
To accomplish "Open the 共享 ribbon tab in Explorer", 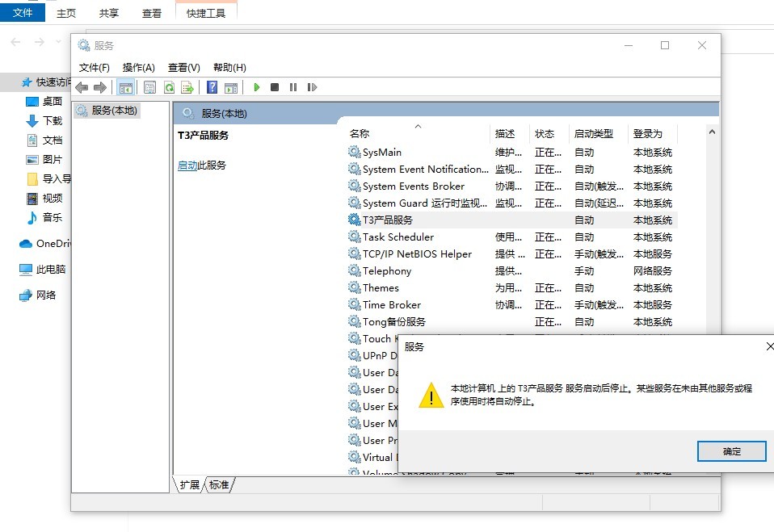I will click(x=108, y=13).
